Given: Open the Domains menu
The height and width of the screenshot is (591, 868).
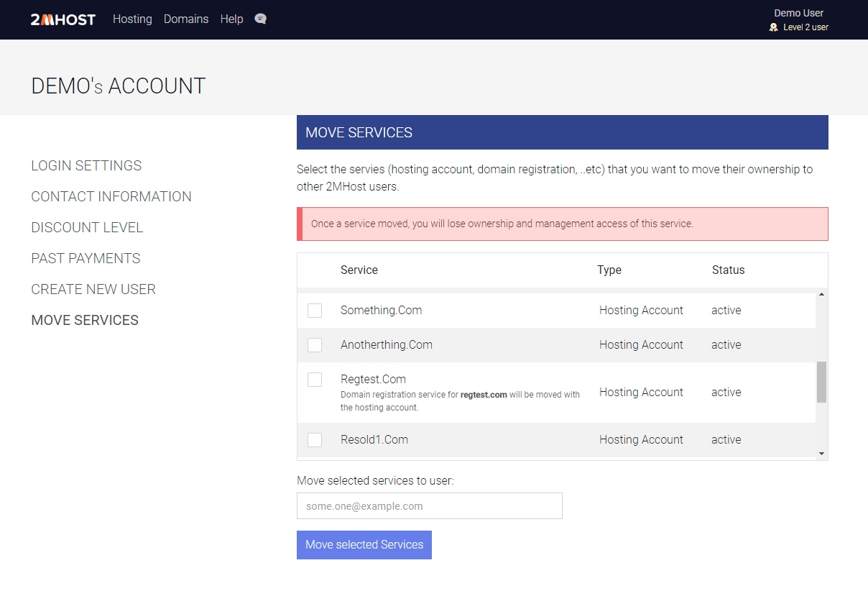Looking at the screenshot, I should (x=186, y=19).
